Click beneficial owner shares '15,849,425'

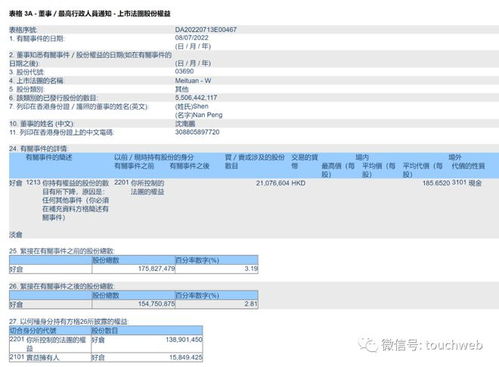[x=186, y=357]
